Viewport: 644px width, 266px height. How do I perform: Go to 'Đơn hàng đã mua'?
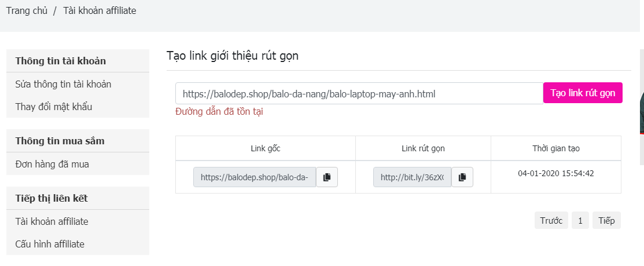point(52,164)
